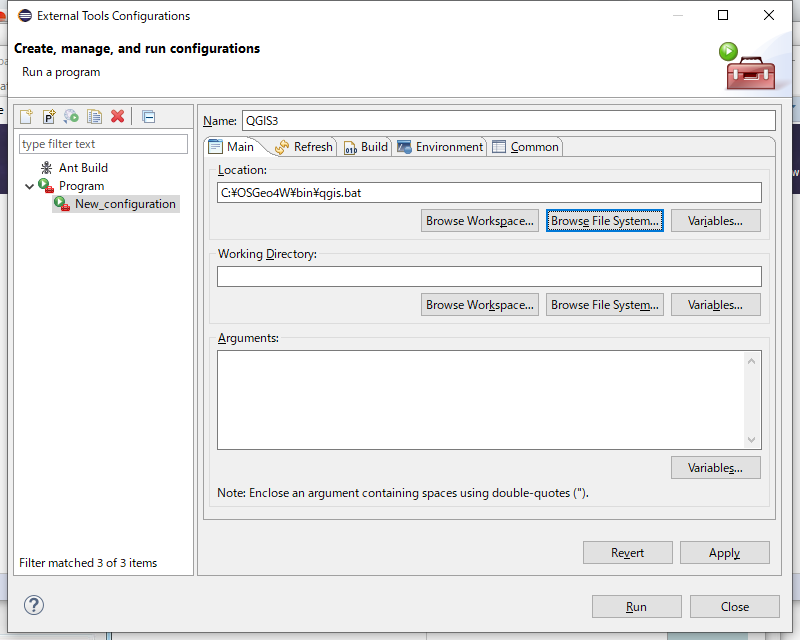The image size is (800, 640).
Task: Click the Working Directory text field
Action: 489,277
